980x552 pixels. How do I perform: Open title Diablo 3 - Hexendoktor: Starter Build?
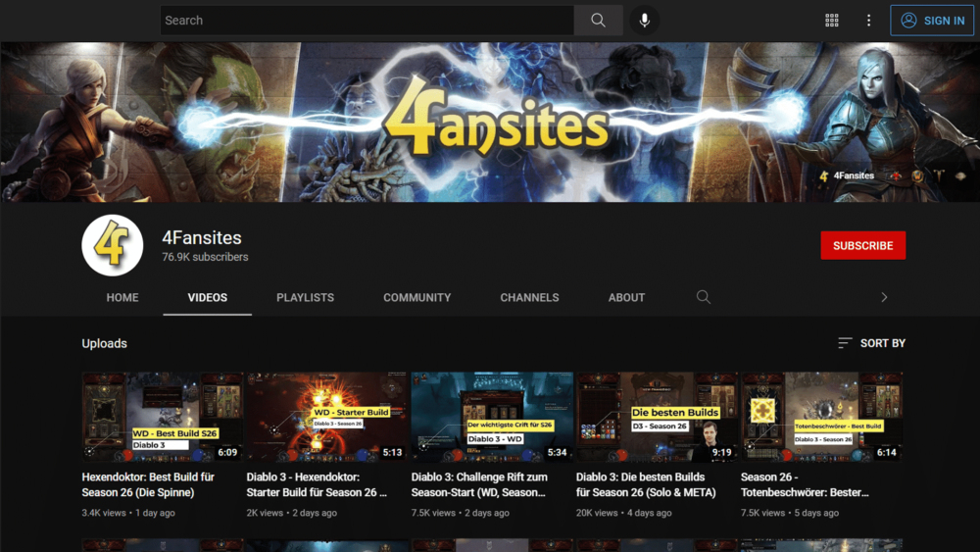(317, 484)
